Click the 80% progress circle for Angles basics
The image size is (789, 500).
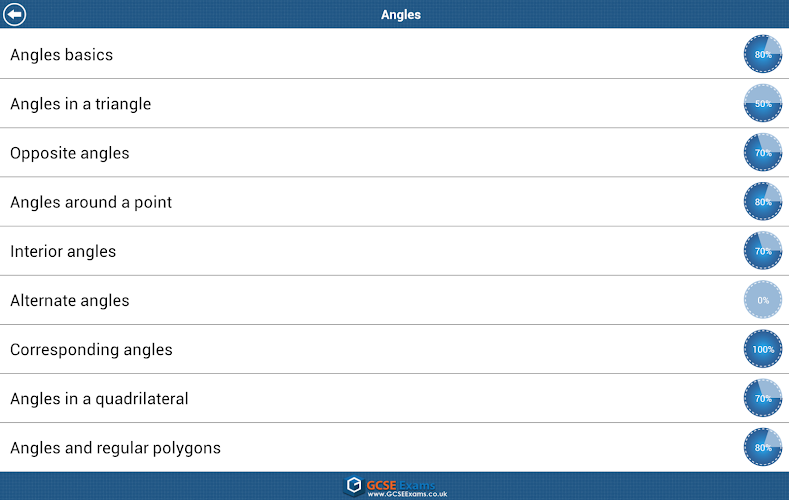click(x=763, y=54)
